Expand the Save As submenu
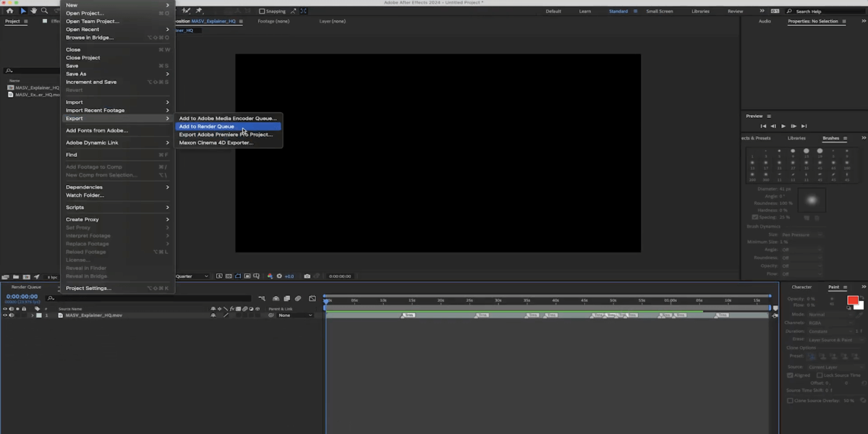The height and width of the screenshot is (434, 868). point(117,74)
